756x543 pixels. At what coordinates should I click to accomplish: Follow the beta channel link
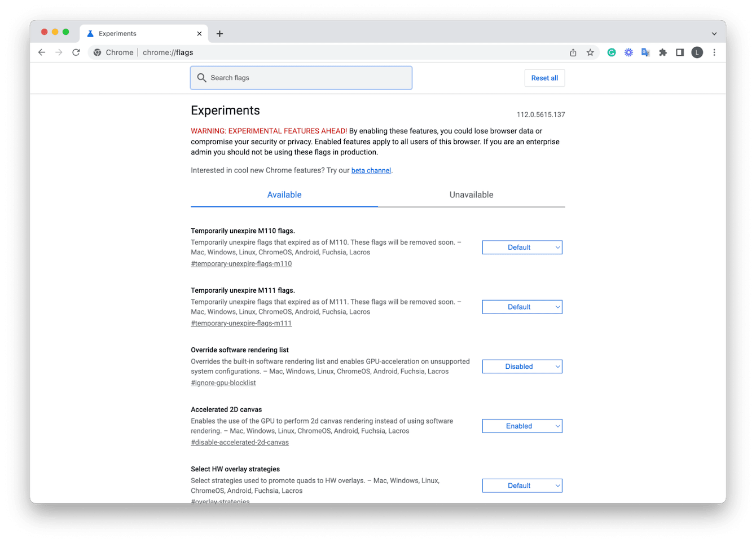click(x=371, y=171)
